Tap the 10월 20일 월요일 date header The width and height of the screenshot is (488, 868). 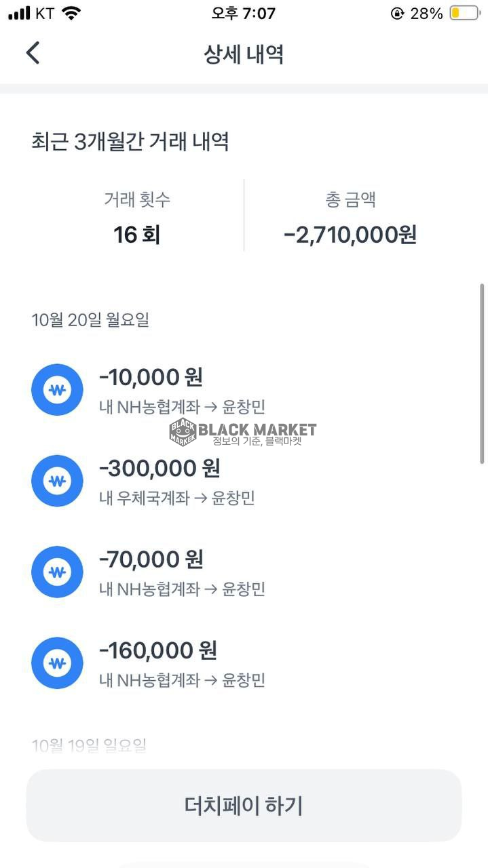(90, 320)
